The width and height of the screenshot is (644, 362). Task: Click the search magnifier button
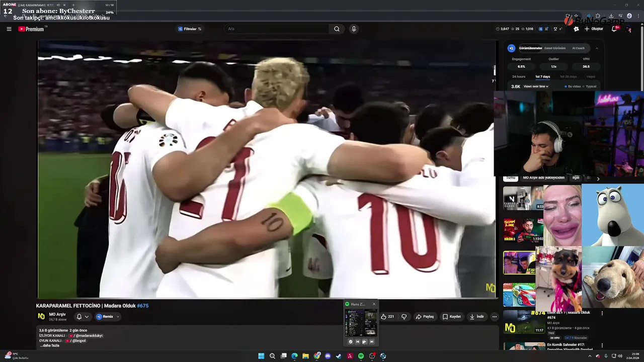click(337, 29)
